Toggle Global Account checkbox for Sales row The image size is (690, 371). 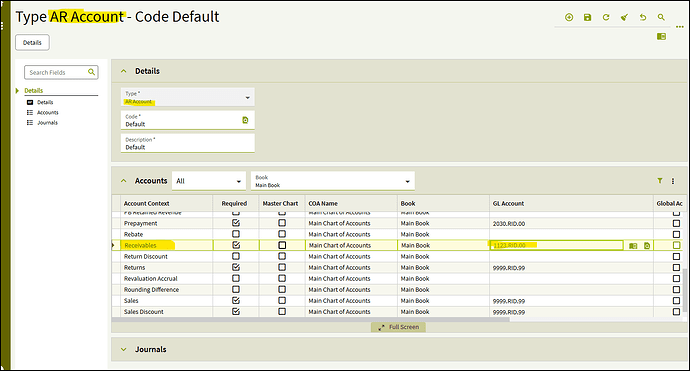point(676,301)
